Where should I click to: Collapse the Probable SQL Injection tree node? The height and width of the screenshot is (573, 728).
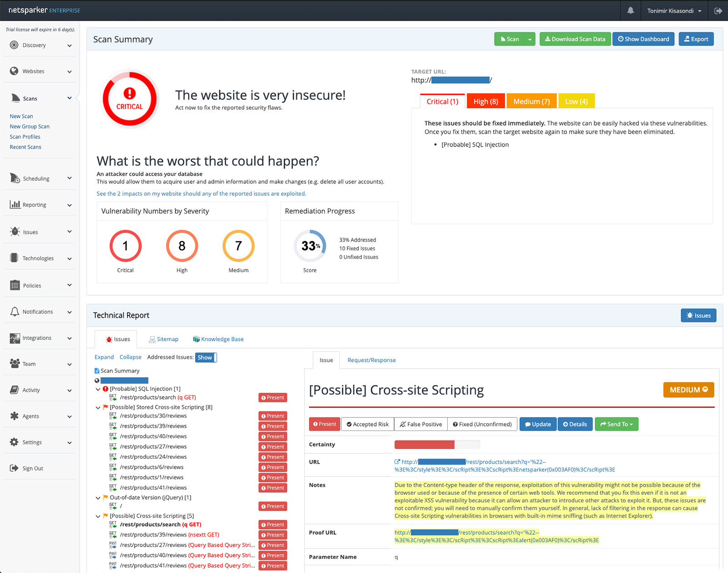point(98,389)
